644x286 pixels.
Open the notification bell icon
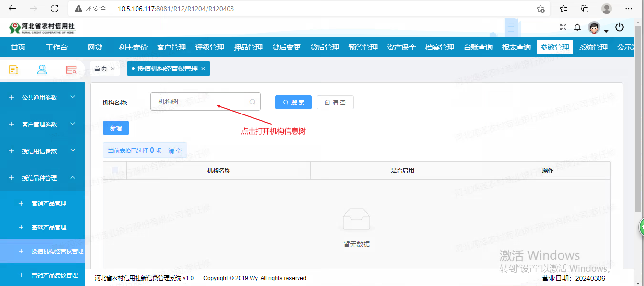click(577, 27)
